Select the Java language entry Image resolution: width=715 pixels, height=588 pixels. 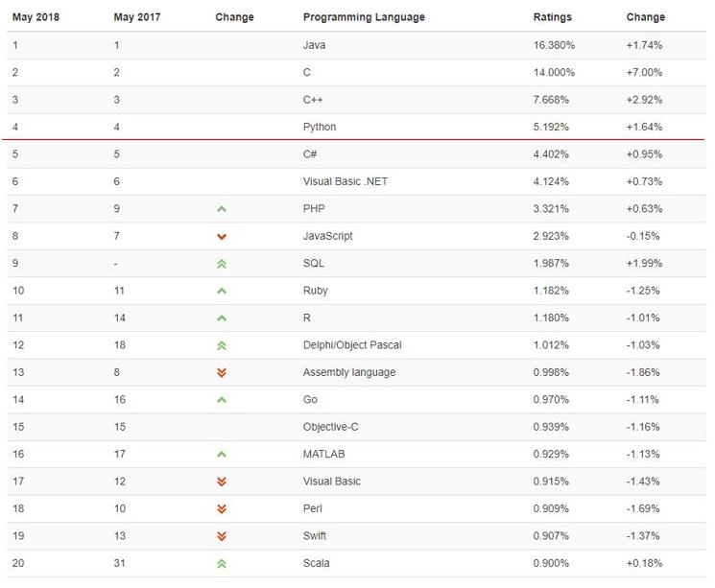click(x=313, y=45)
